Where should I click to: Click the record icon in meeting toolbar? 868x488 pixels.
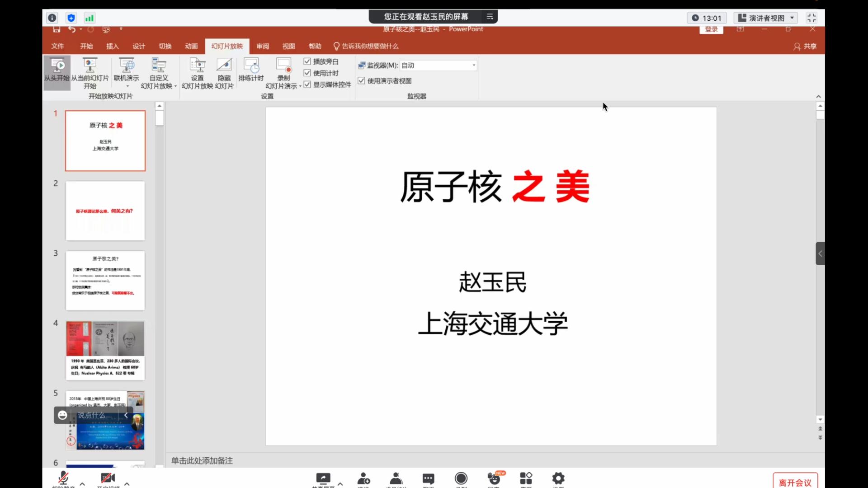click(x=461, y=478)
